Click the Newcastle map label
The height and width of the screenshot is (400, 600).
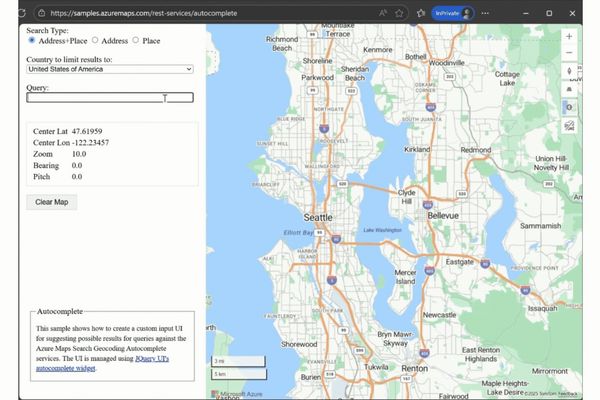[x=439, y=315]
